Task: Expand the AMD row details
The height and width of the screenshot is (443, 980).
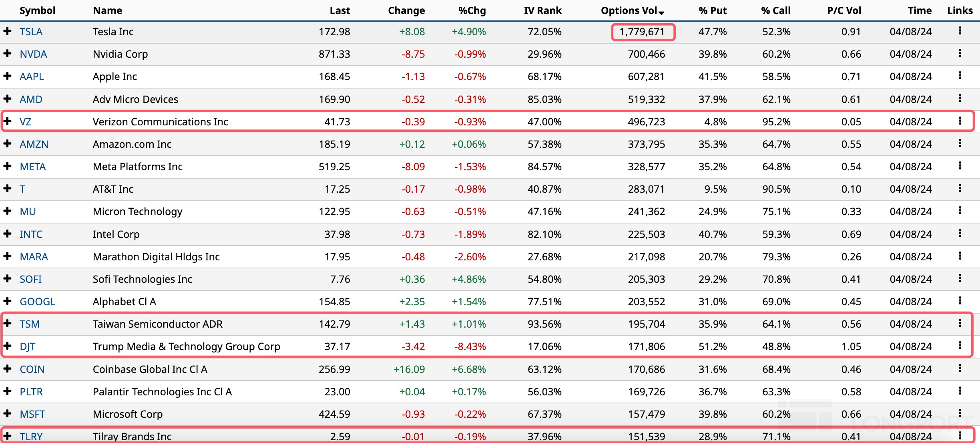Action: (x=7, y=99)
